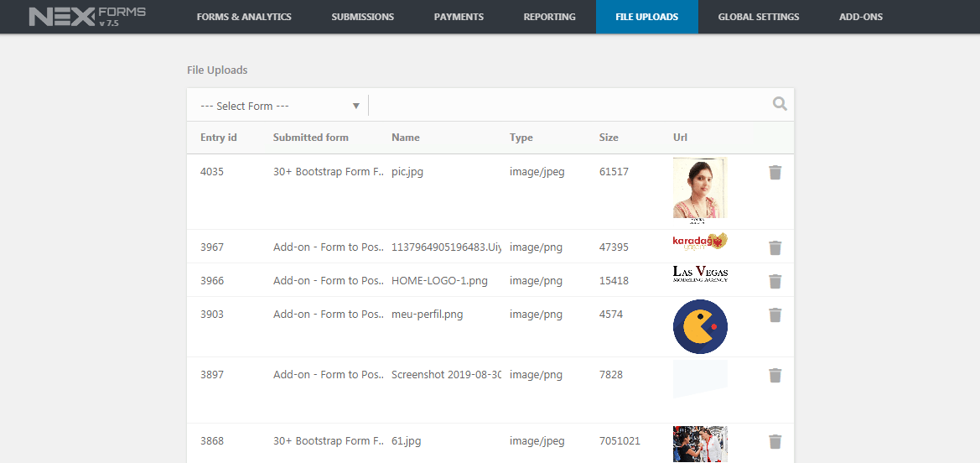Delete entry 3967 using its trash icon

coord(775,247)
